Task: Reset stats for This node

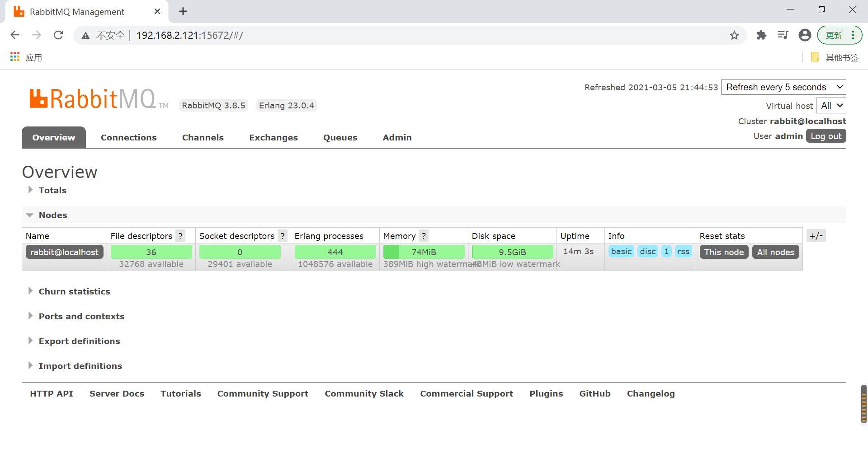Action: coord(724,252)
